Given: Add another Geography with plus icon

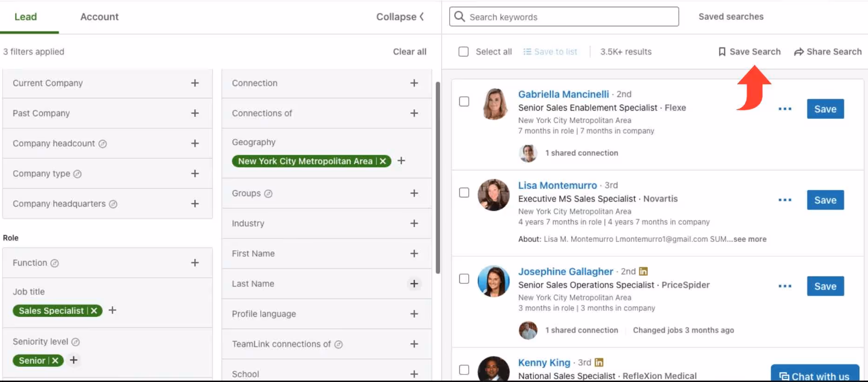Looking at the screenshot, I should tap(401, 161).
